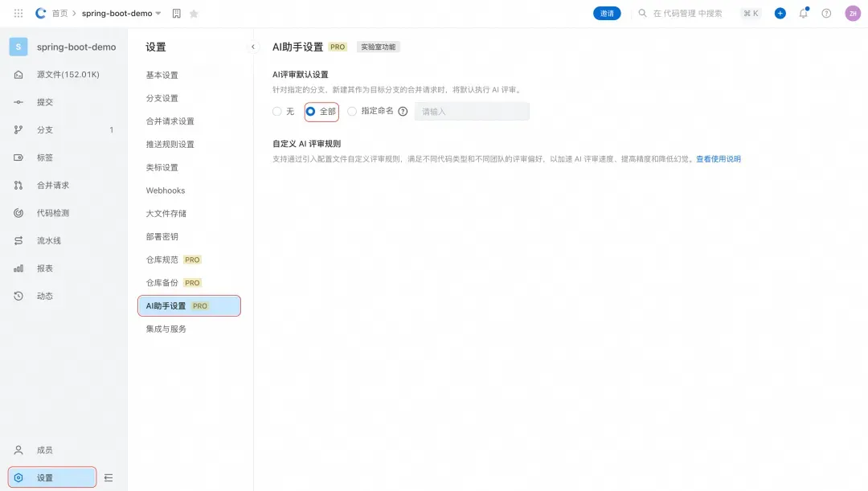Open 仓库备份 PRO settings page
868x491 pixels.
[x=174, y=283]
